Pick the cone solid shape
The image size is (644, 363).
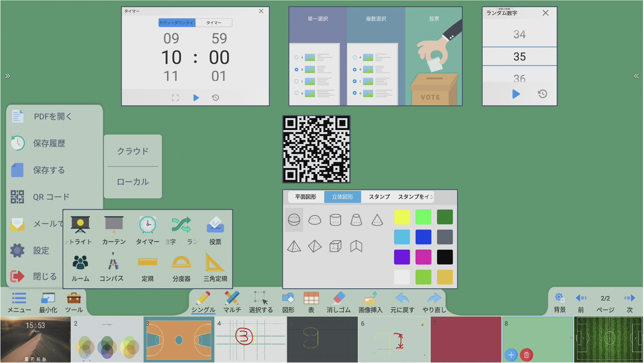(377, 220)
